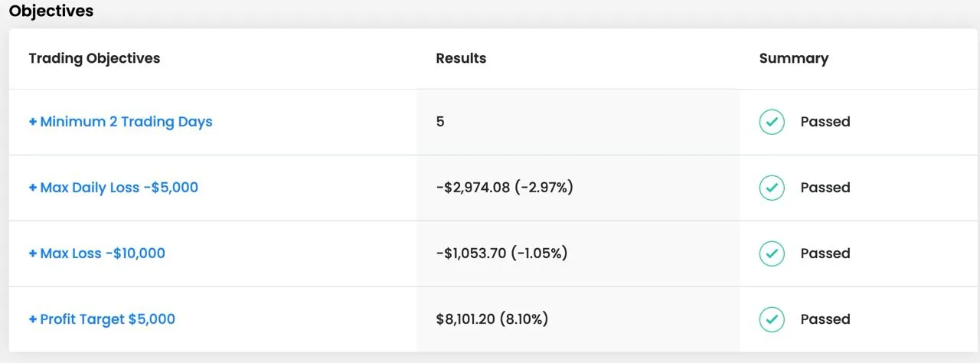Select the trading days result value 5
Image resolution: width=980 pixels, height=363 pixels.
[x=440, y=122]
